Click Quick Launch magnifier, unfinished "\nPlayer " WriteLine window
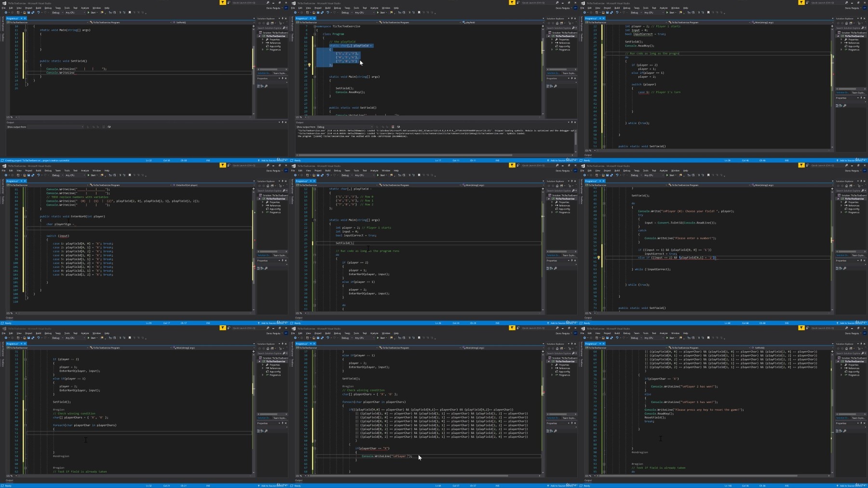 [557, 328]
